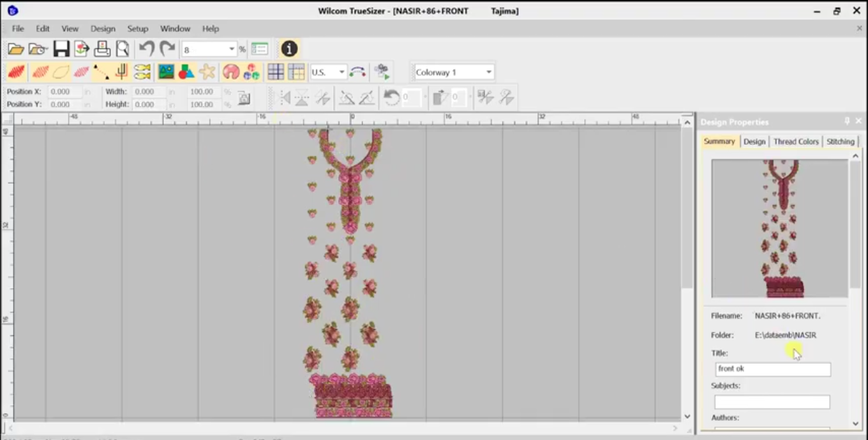Screen dimensions: 868x440
Task: Click the design preview thumbnail
Action: [x=780, y=229]
